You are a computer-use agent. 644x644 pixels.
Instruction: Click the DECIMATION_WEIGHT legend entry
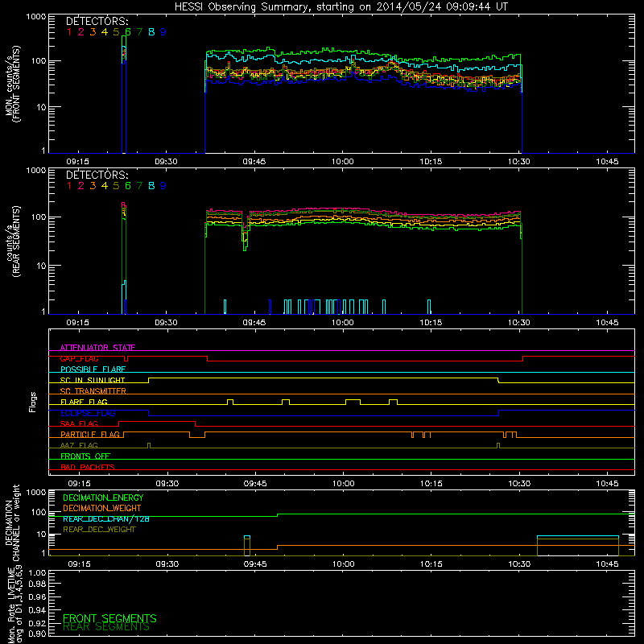[102, 509]
